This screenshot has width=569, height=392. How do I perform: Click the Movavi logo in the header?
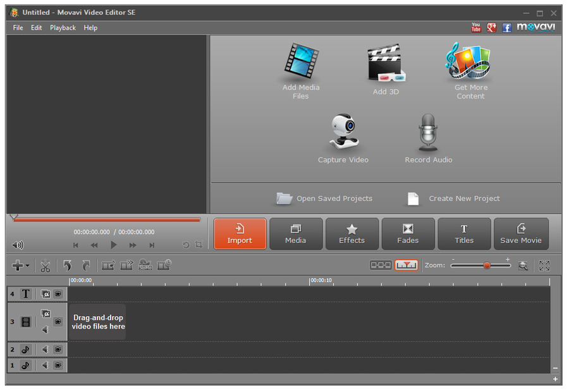536,27
